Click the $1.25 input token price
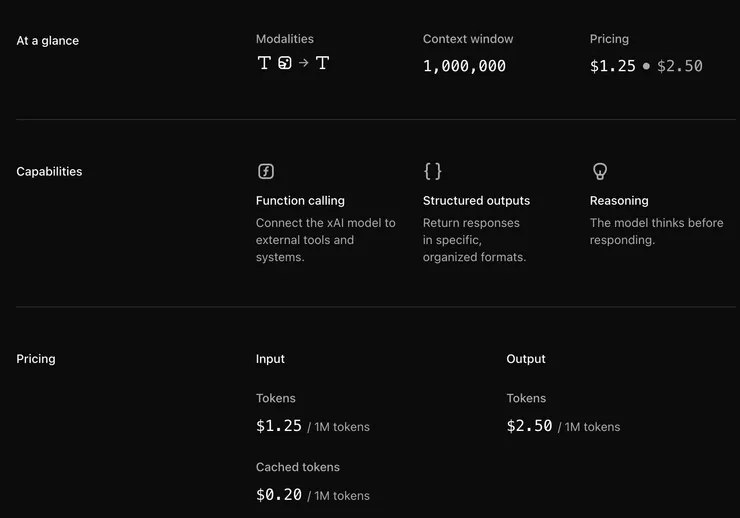This screenshot has height=518, width=740. coord(278,426)
